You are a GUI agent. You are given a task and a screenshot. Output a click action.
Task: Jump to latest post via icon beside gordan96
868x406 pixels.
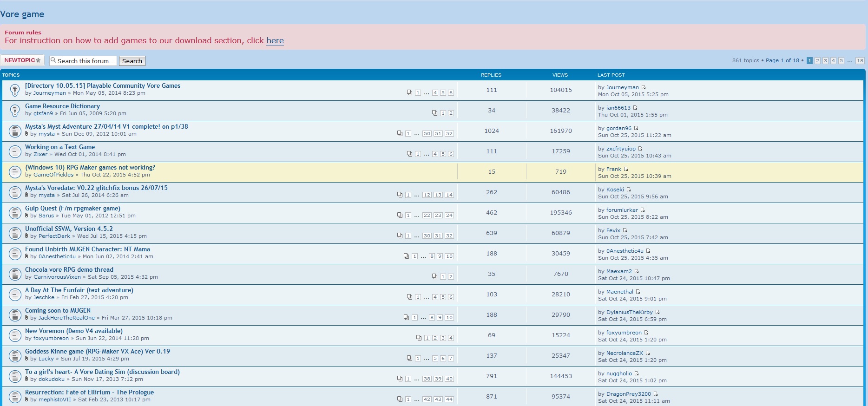636,128
